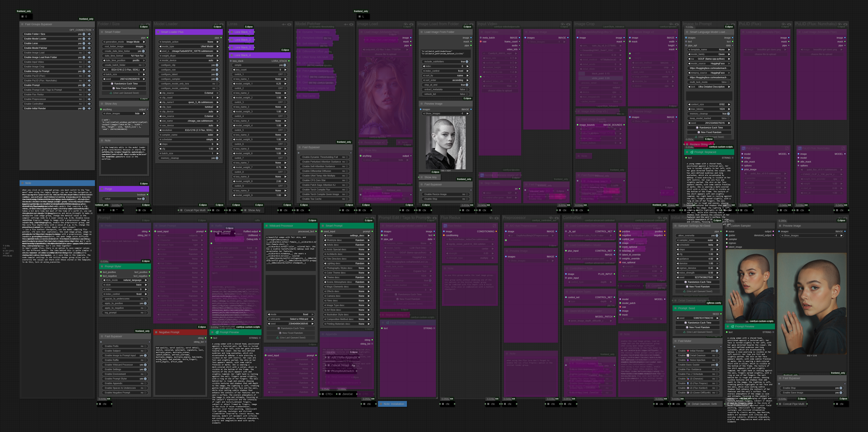Click New Fixed Random in Prompt: Seed node
This screenshot has width=868, height=432.
(x=697, y=327)
